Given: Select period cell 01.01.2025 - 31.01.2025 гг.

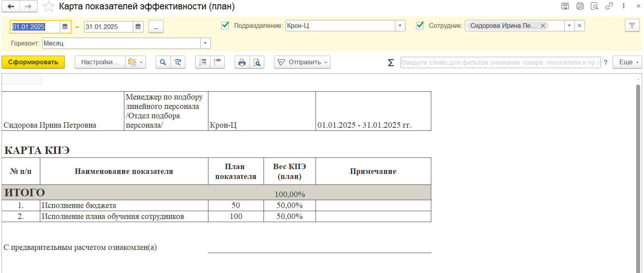Looking at the screenshot, I should (373, 111).
